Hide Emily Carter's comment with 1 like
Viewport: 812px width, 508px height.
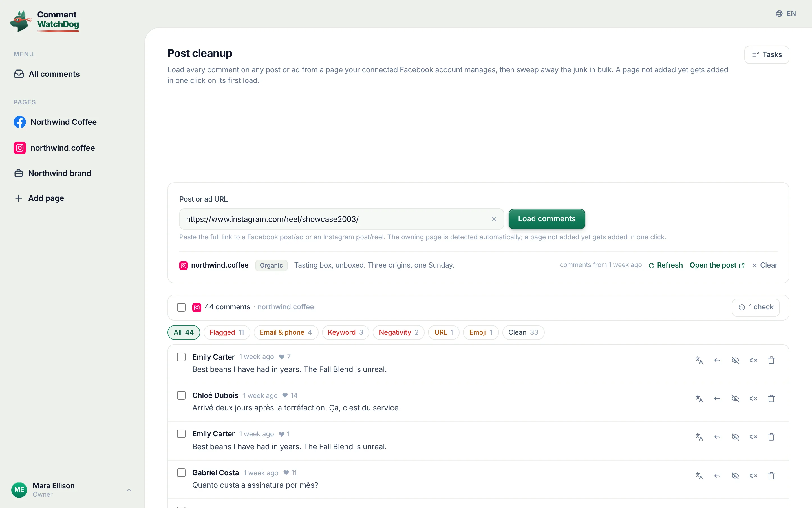(735, 437)
